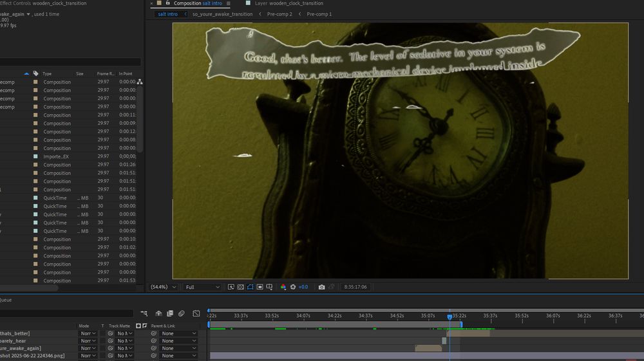Open blend mode dropdown for are_awake_again layer

pos(88,348)
